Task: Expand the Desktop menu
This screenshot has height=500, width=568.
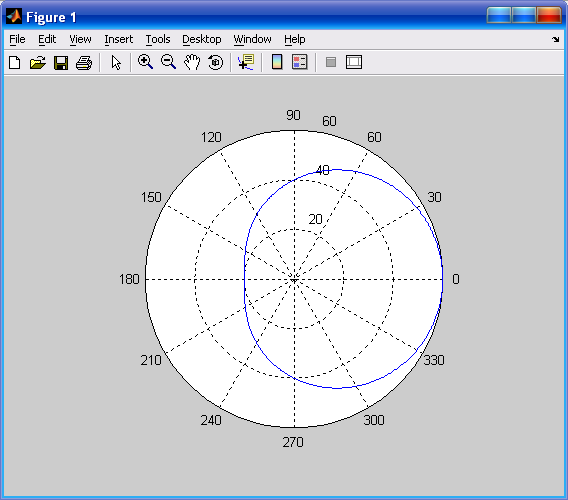Action: pyautogui.click(x=201, y=39)
